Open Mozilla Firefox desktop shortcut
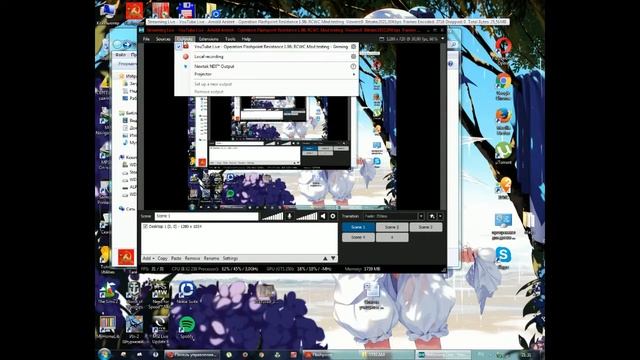 click(x=503, y=121)
